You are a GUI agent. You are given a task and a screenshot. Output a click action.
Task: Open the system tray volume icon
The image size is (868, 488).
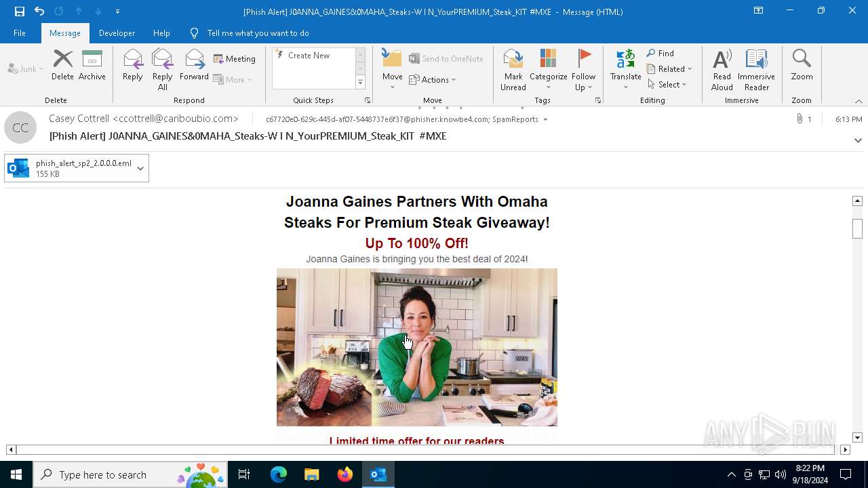coord(781,474)
